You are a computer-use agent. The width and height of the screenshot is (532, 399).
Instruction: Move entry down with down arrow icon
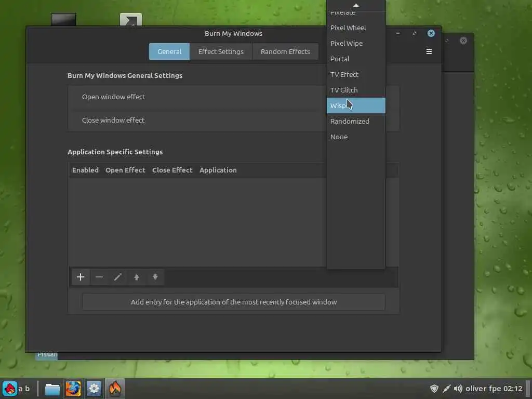pyautogui.click(x=155, y=277)
